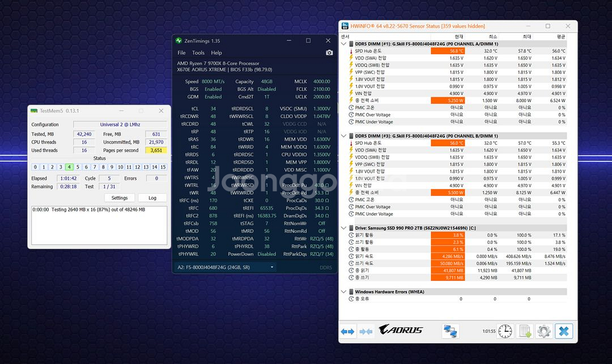Close sensors with the blue X icon
This screenshot has height=364, width=612.
(x=564, y=331)
